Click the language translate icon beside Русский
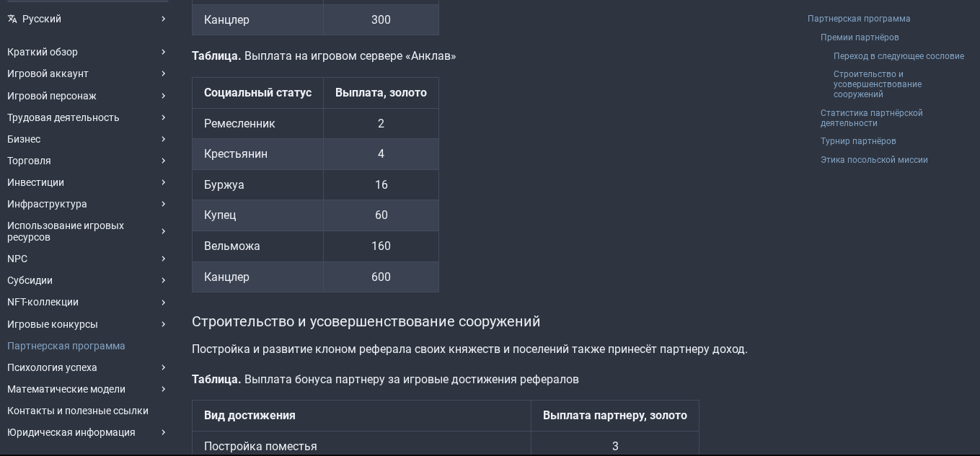The image size is (980, 456). 12,19
